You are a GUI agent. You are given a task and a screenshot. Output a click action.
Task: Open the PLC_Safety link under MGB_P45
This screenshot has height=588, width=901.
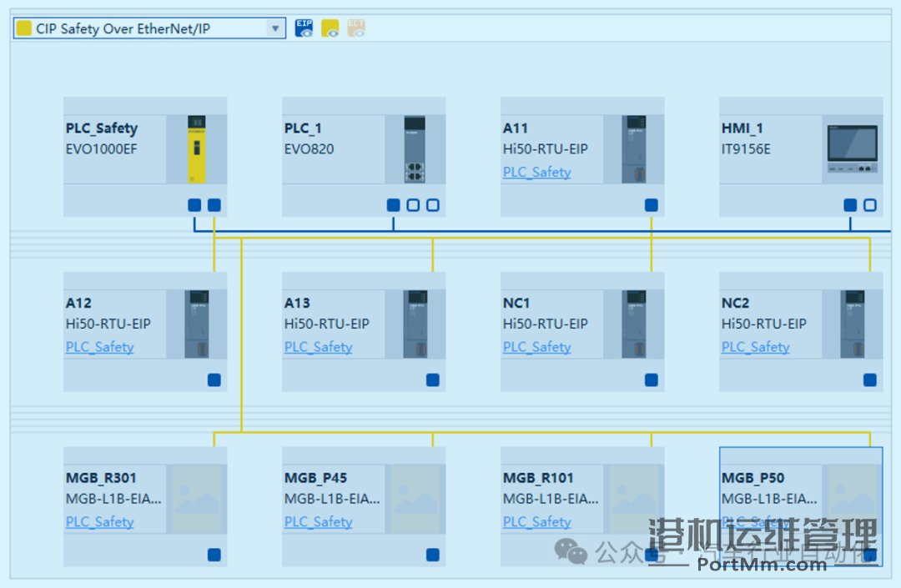pyautogui.click(x=318, y=522)
